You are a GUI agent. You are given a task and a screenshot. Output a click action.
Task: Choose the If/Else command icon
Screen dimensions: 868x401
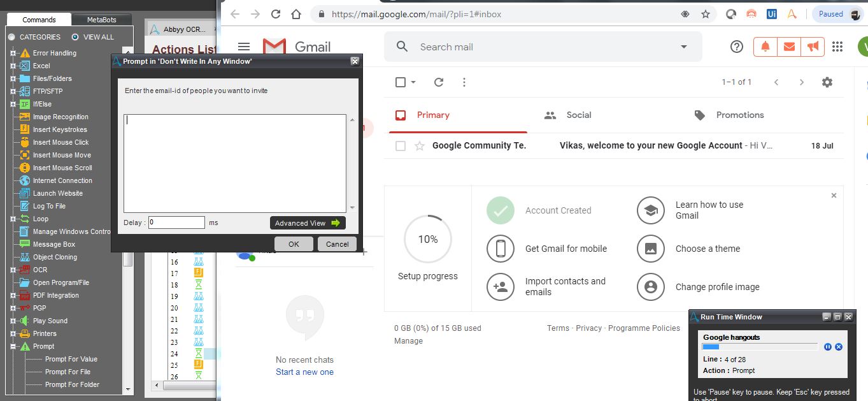tap(25, 104)
